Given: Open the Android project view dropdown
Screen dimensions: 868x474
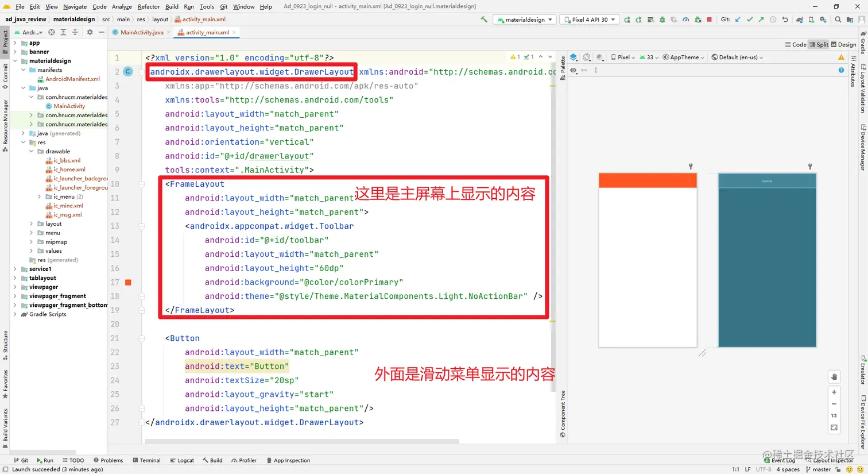Looking at the screenshot, I should [29, 32].
